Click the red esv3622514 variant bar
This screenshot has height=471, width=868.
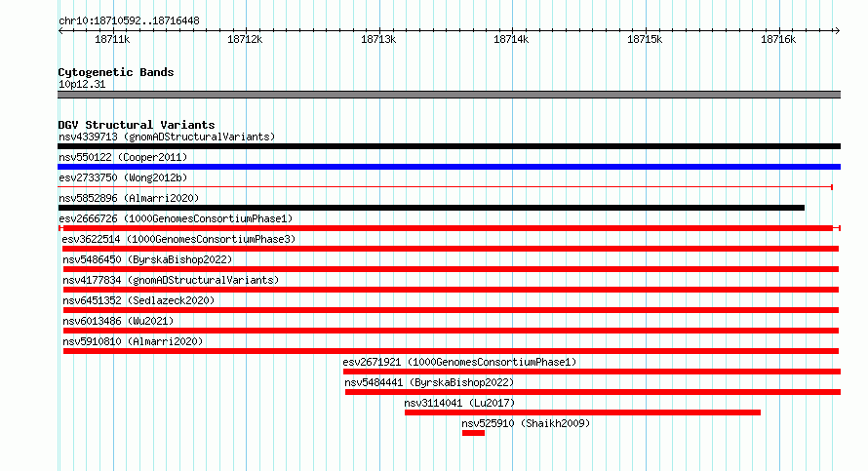[452, 249]
